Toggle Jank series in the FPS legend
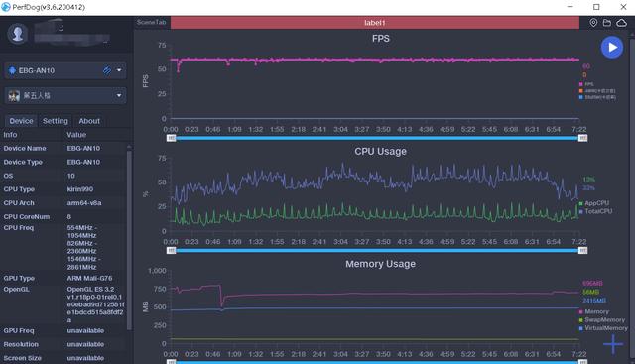Viewport: 635px width, 364px height. (x=597, y=90)
